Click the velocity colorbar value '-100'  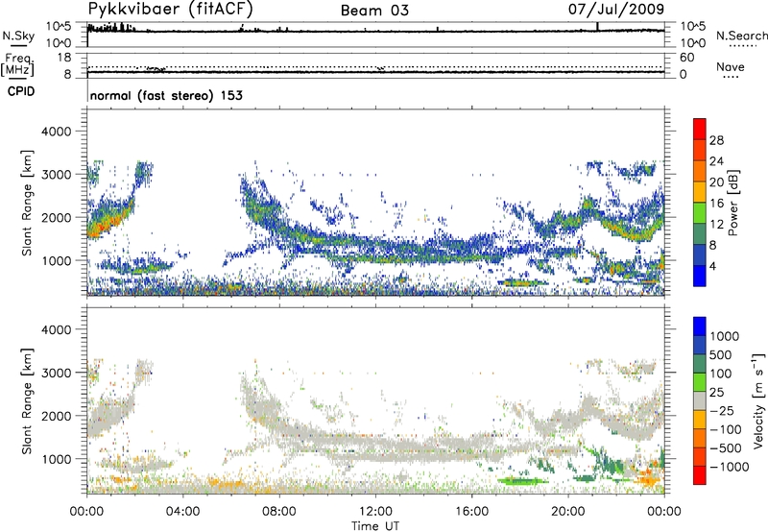tap(726, 429)
